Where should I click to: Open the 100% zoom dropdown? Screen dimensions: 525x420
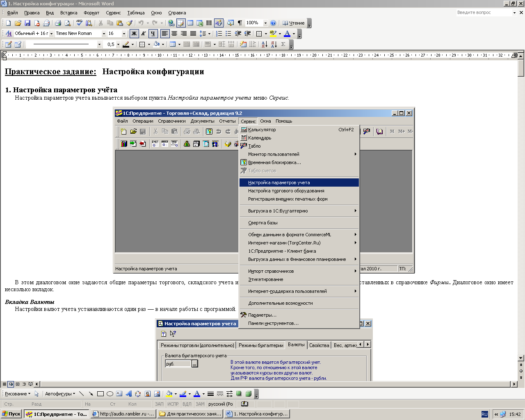click(265, 23)
